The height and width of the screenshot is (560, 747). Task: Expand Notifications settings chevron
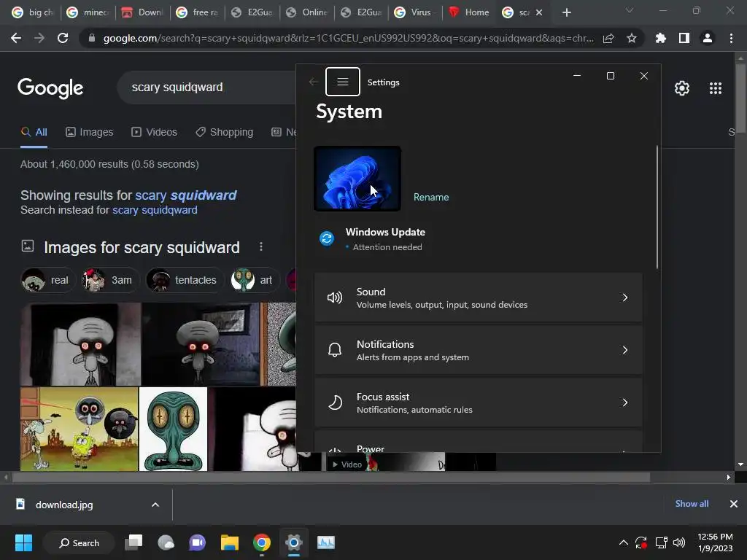tap(625, 350)
